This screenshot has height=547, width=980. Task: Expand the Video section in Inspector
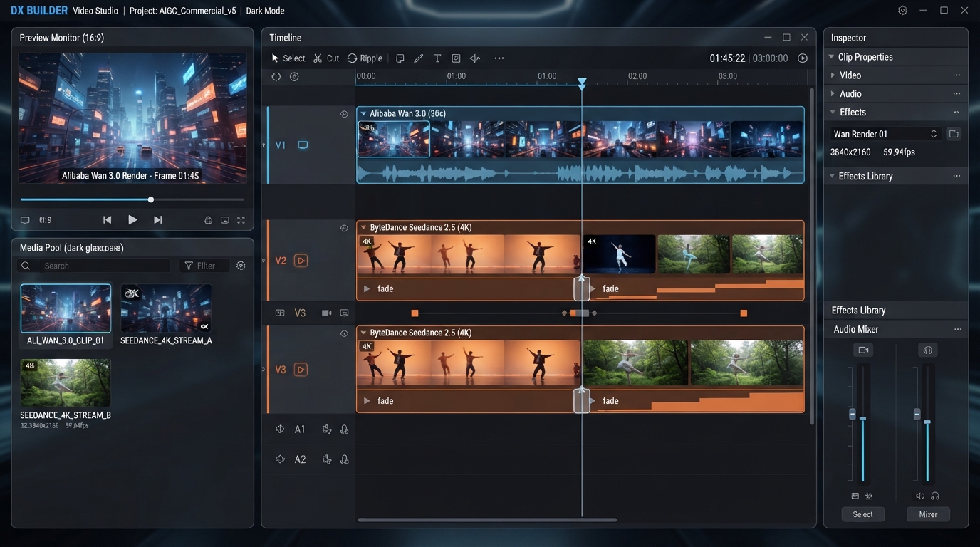[833, 75]
